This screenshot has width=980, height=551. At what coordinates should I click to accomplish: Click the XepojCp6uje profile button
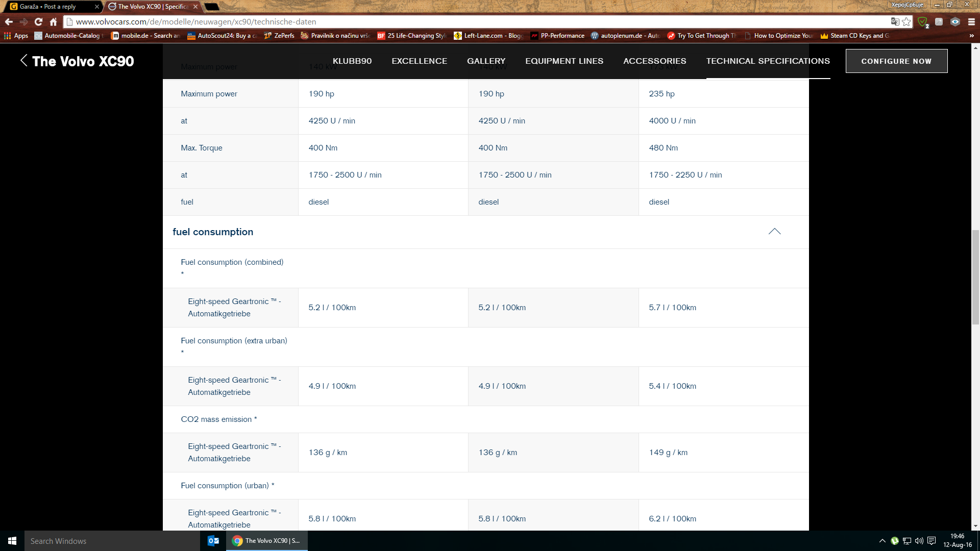coord(907,5)
